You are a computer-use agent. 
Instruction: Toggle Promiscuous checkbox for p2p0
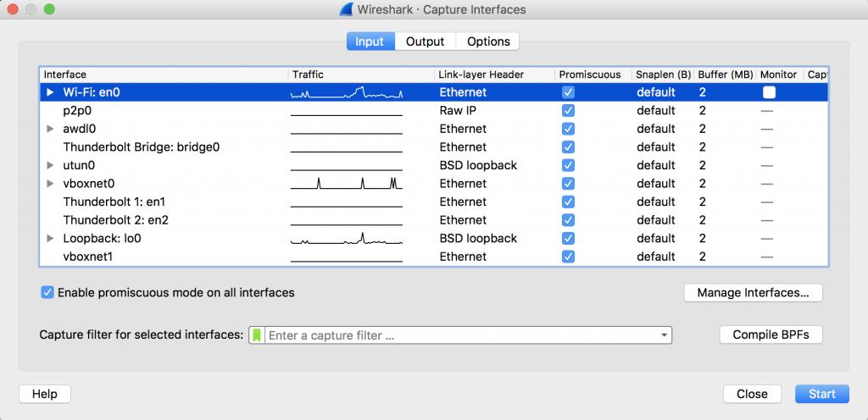coord(568,111)
